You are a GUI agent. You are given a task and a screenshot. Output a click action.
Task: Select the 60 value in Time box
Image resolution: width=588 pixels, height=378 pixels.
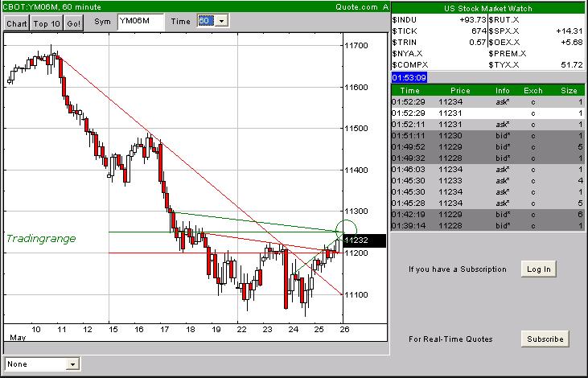[206, 21]
